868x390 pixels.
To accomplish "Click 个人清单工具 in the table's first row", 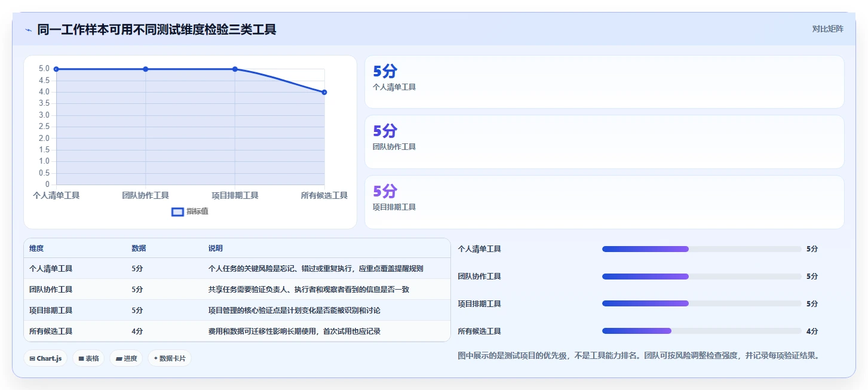I will [x=51, y=269].
